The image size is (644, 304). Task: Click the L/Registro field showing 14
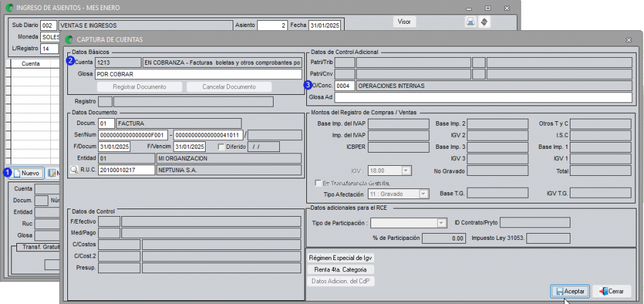tap(48, 48)
